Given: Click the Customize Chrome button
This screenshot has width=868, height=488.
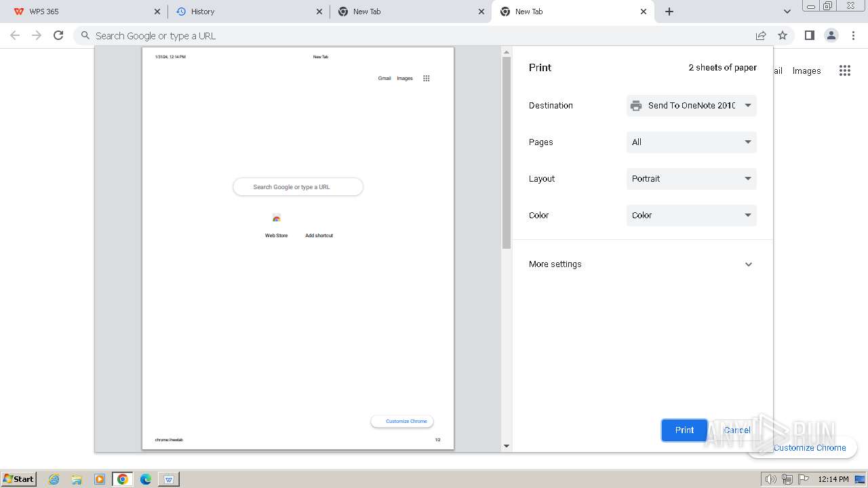Looking at the screenshot, I should coord(810,448).
